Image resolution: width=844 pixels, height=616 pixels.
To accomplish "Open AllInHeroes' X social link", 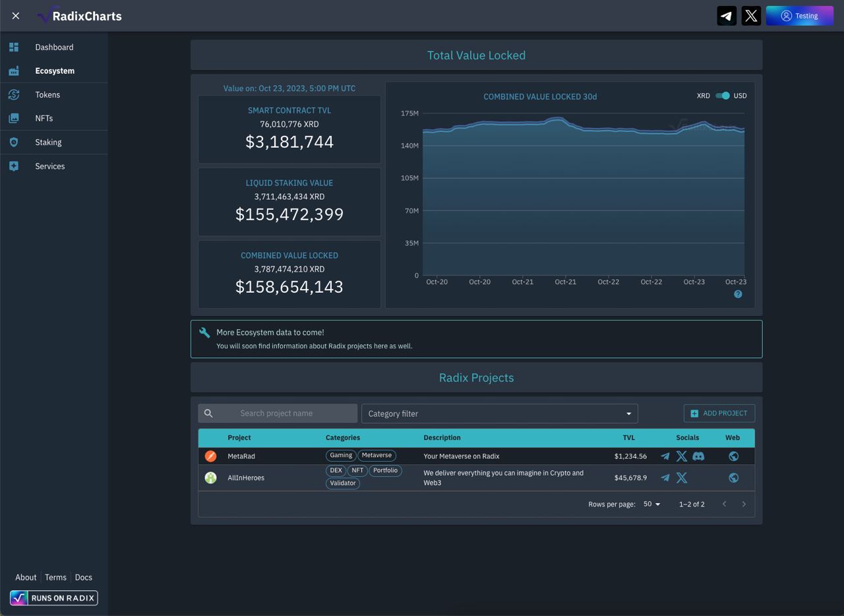I will click(682, 477).
